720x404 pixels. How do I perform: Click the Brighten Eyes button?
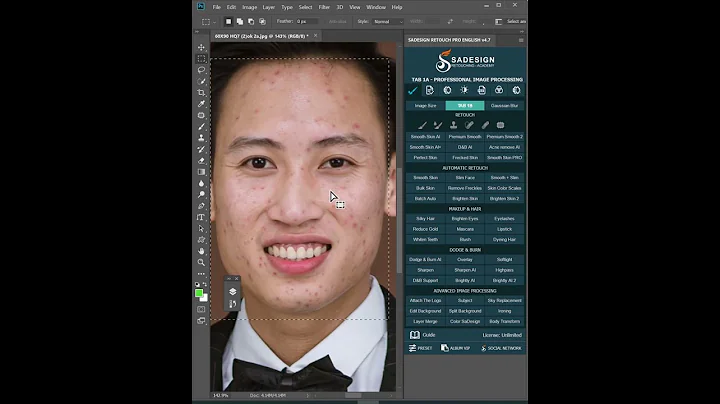(x=465, y=219)
